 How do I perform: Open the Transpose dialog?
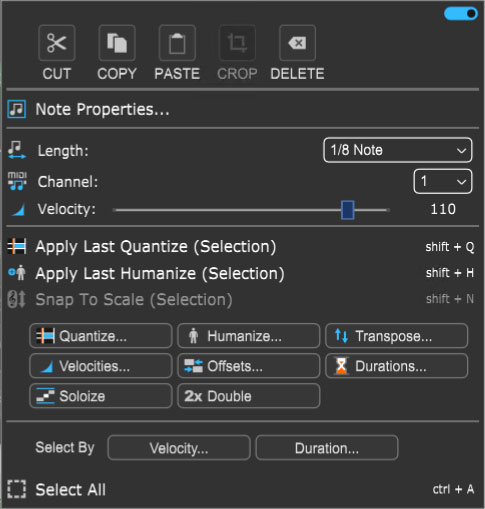(x=396, y=336)
